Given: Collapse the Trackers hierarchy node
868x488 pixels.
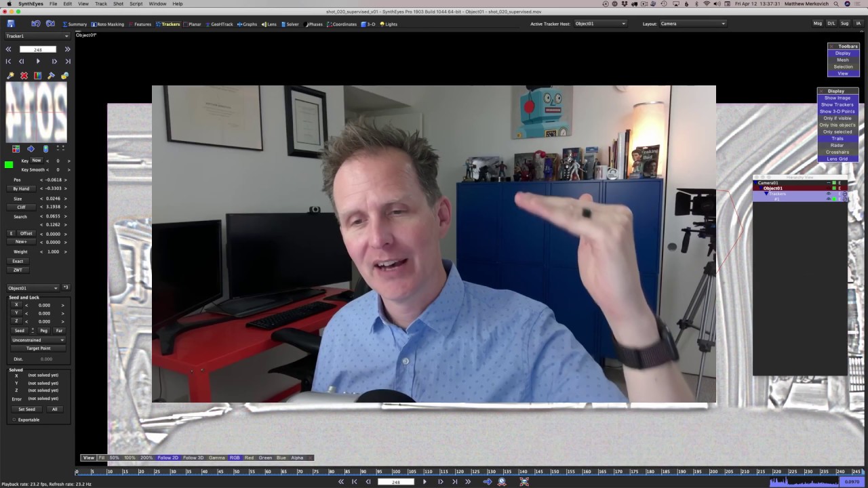Looking at the screenshot, I should 766,194.
